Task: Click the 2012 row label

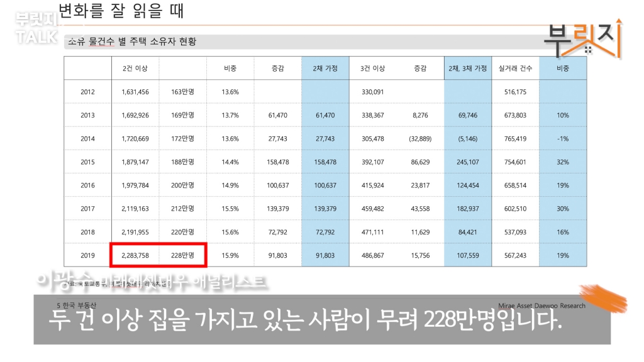Action: click(87, 92)
